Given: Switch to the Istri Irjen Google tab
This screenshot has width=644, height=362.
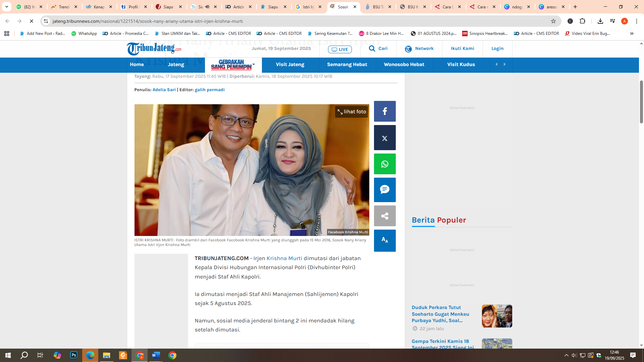Looking at the screenshot, I should 309,7.
